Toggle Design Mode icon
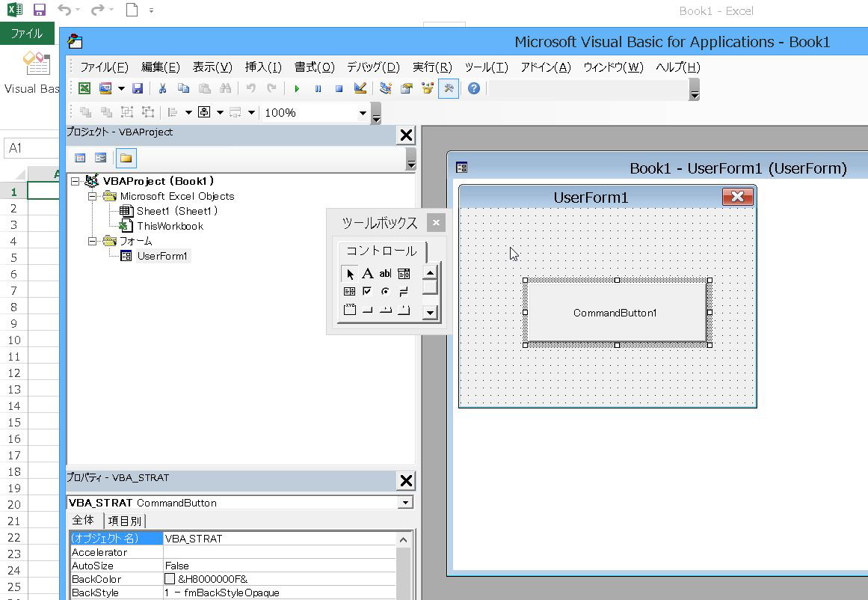 [x=360, y=88]
